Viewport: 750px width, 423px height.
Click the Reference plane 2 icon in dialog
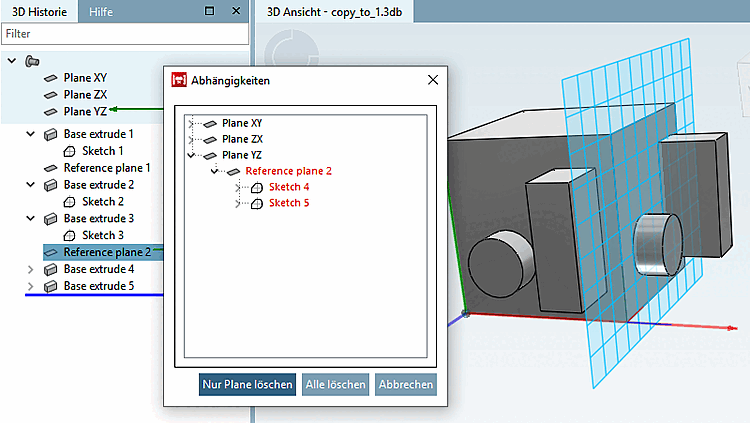(x=233, y=171)
